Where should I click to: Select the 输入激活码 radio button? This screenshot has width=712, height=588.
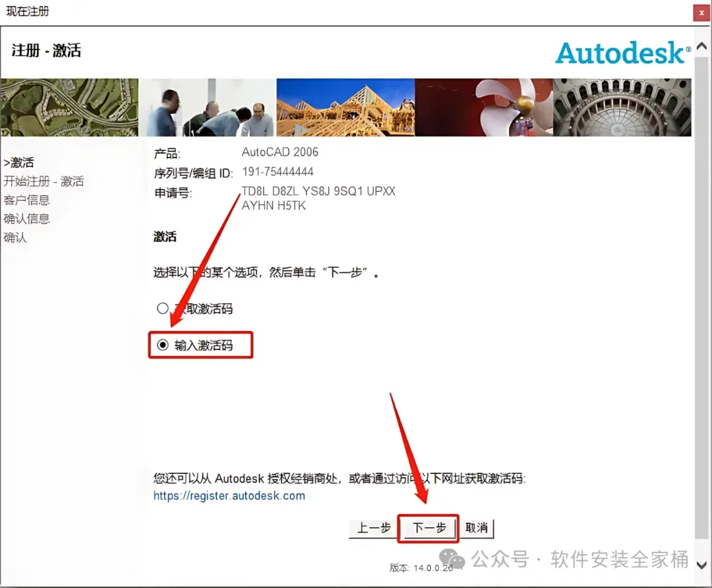[163, 345]
